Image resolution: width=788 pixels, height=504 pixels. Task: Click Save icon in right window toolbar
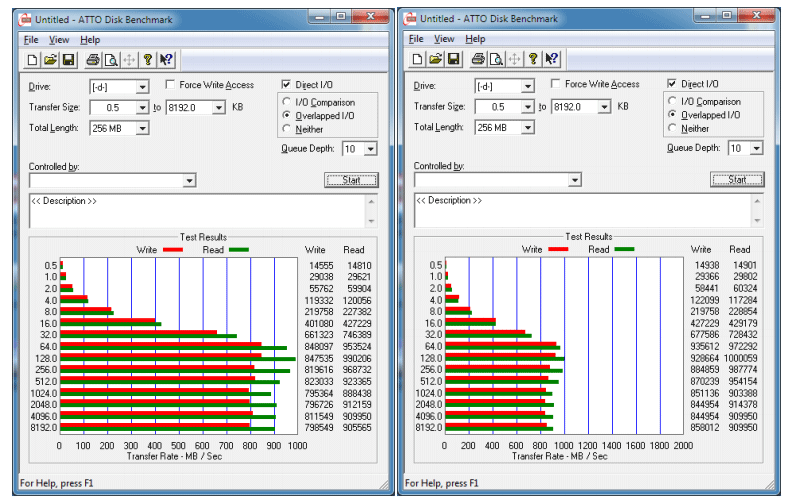click(453, 59)
